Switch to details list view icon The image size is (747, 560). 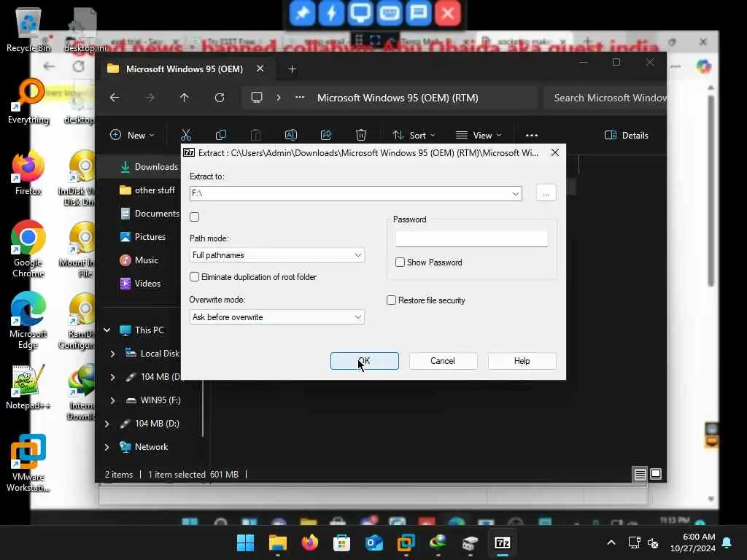tap(640, 474)
